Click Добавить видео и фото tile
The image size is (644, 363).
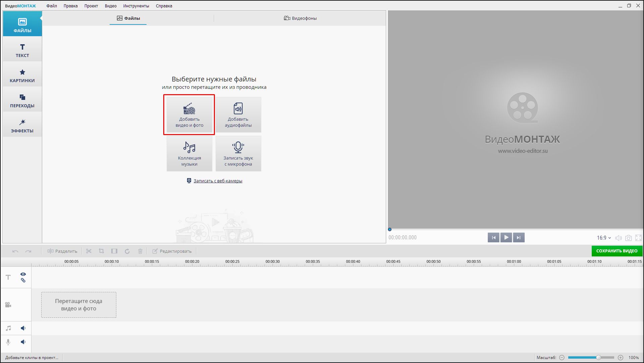click(189, 115)
